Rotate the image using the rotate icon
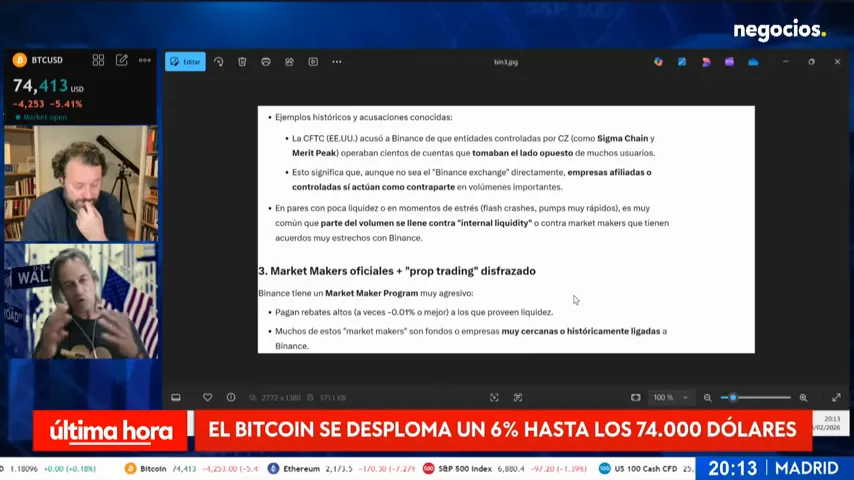This screenshot has height=480, width=854. (218, 62)
